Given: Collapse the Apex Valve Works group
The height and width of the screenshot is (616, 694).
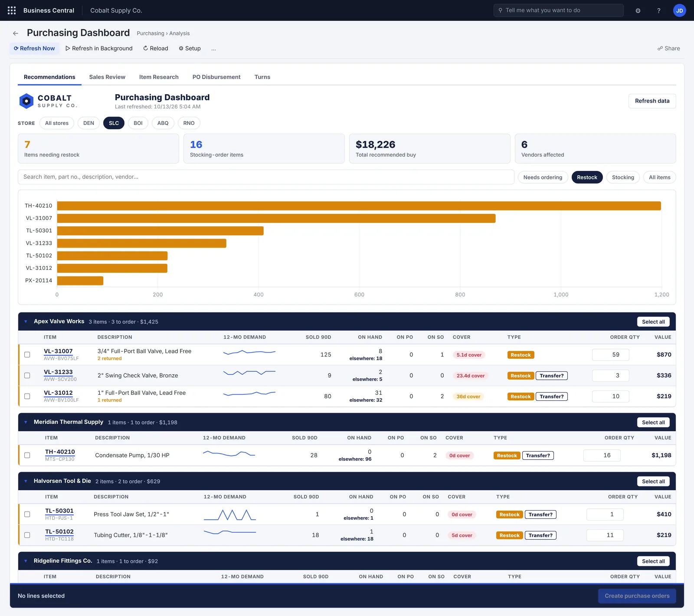Looking at the screenshot, I should [x=26, y=321].
